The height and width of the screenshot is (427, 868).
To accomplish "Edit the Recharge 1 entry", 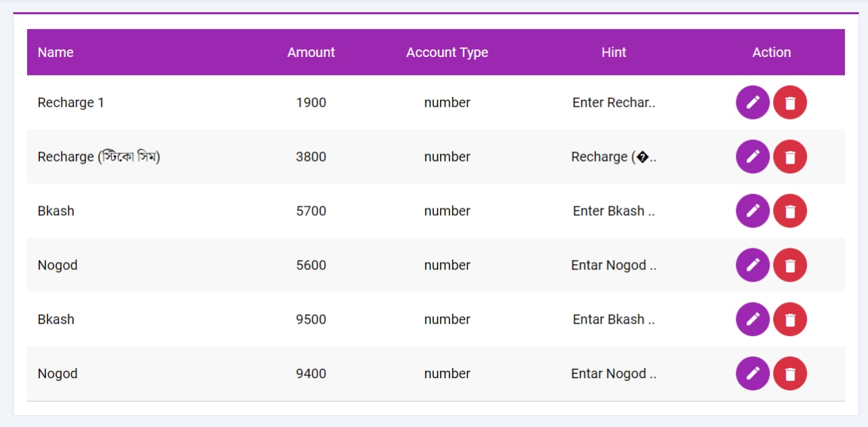I will 753,103.
